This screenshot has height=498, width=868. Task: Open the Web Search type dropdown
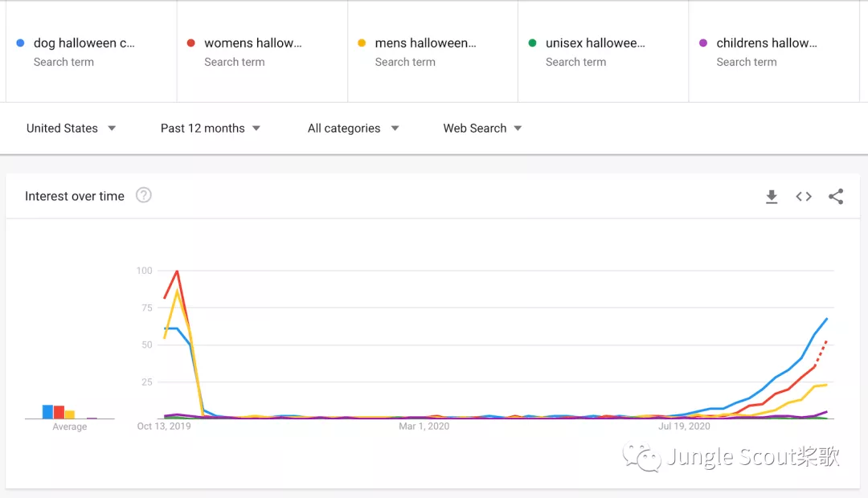[x=482, y=129]
